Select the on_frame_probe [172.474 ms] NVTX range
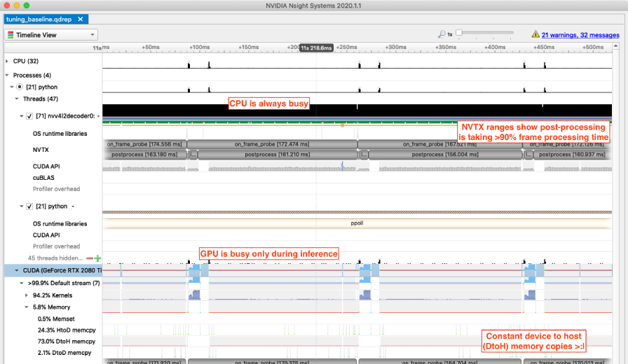This screenshot has width=628, height=364. (272, 144)
